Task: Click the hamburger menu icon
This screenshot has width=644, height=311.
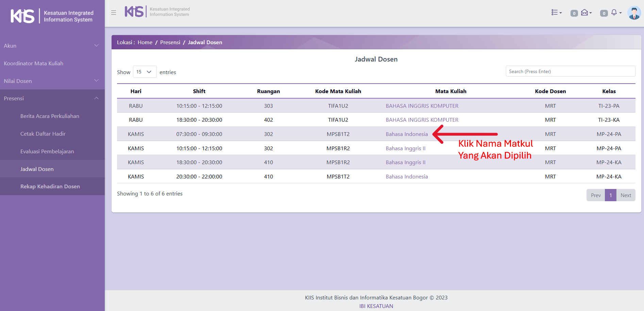Action: click(114, 13)
